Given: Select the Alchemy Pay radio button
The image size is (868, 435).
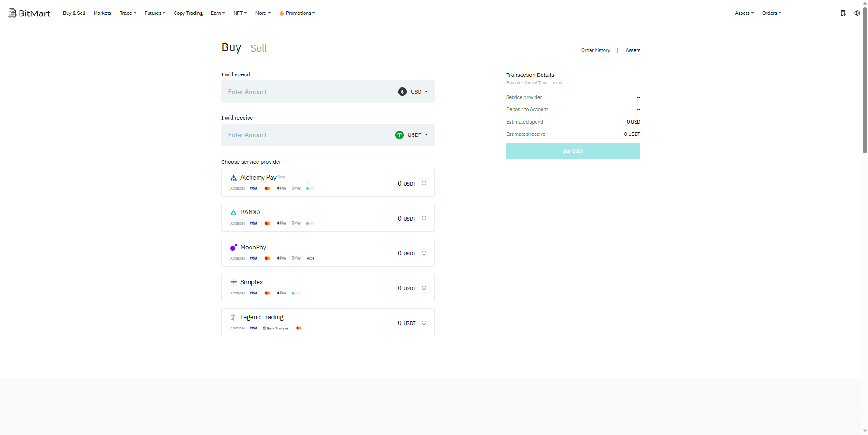Looking at the screenshot, I should [424, 183].
